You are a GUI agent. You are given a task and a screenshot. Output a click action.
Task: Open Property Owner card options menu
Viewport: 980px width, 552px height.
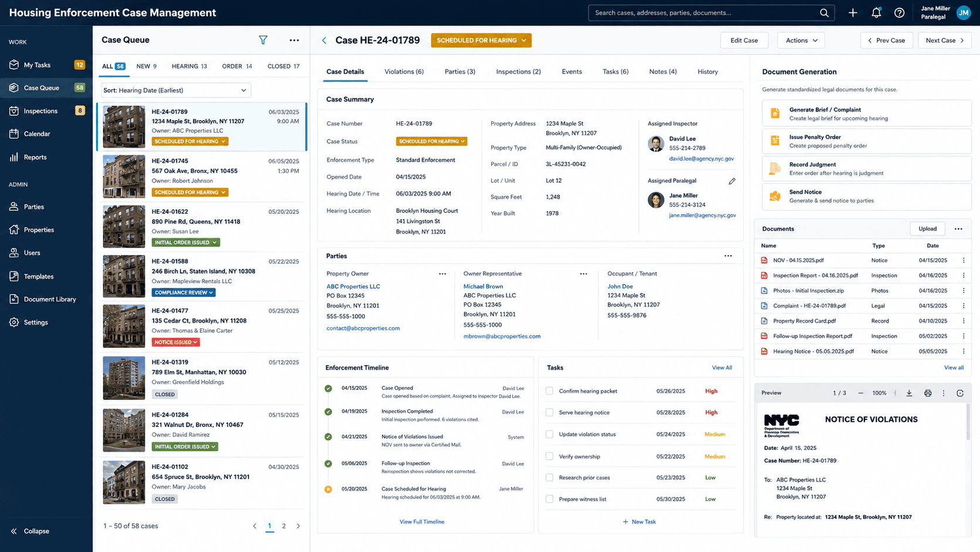[443, 273]
